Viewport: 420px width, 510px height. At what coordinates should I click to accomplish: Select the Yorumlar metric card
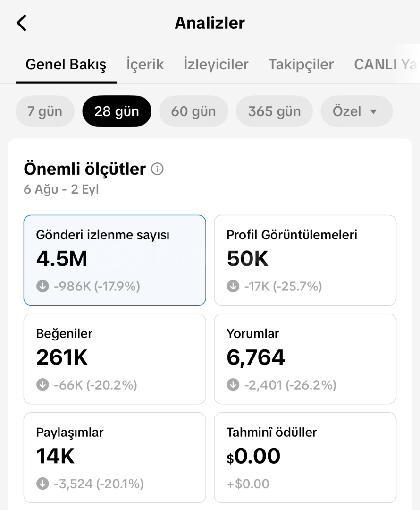tap(305, 359)
